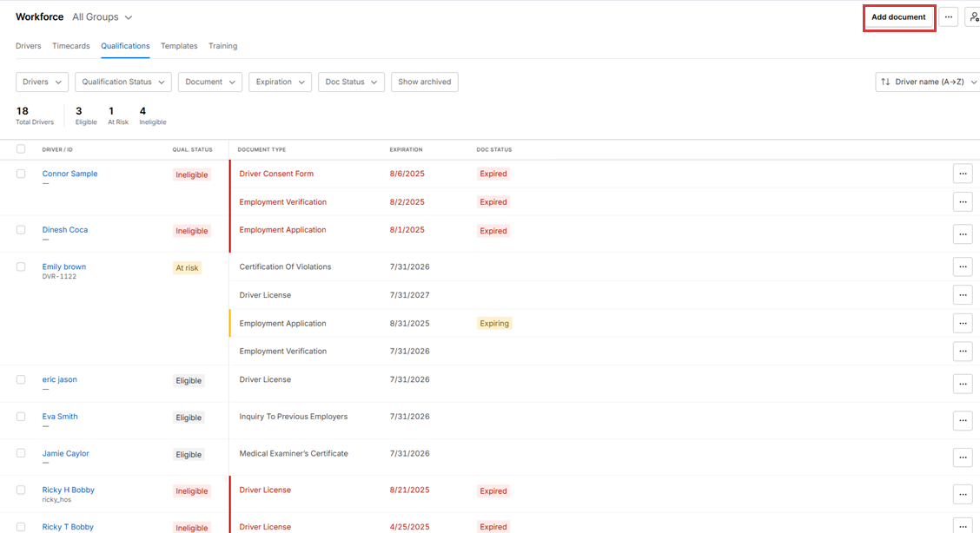Open the Expiration filter dropdown
The height and width of the screenshot is (533, 980).
(280, 82)
